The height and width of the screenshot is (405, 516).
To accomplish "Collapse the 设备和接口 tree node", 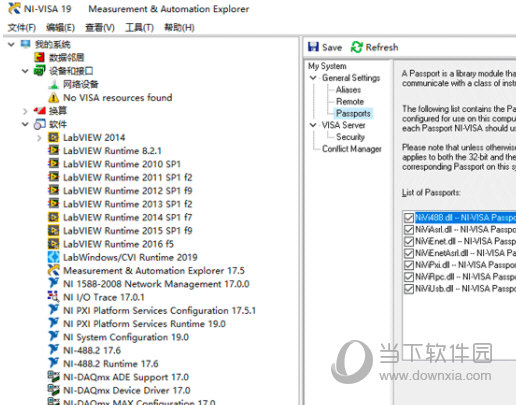I will [25, 71].
